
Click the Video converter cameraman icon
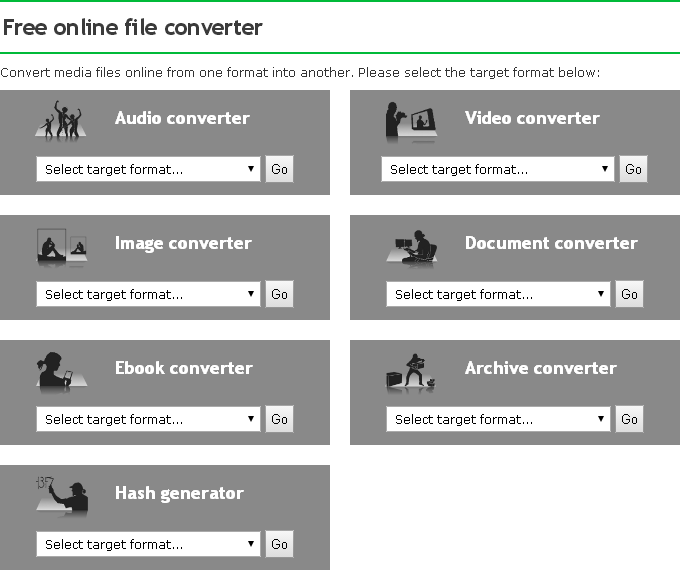411,122
